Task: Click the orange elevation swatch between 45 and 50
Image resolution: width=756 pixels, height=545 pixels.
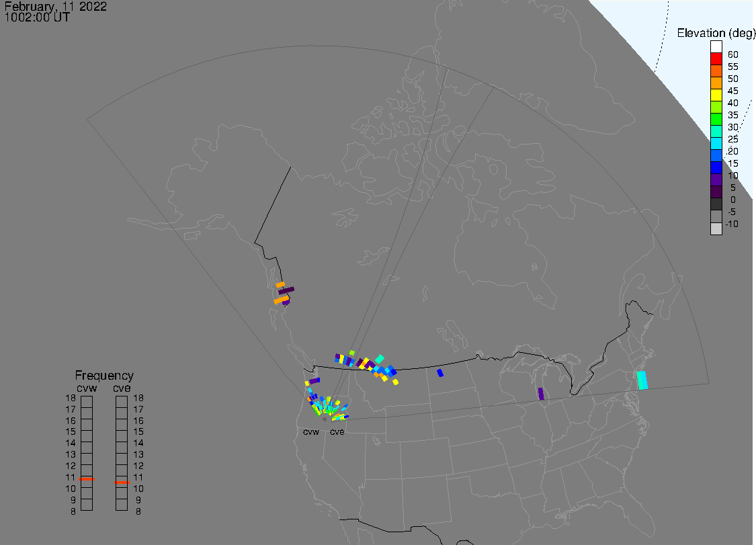Action: (716, 83)
